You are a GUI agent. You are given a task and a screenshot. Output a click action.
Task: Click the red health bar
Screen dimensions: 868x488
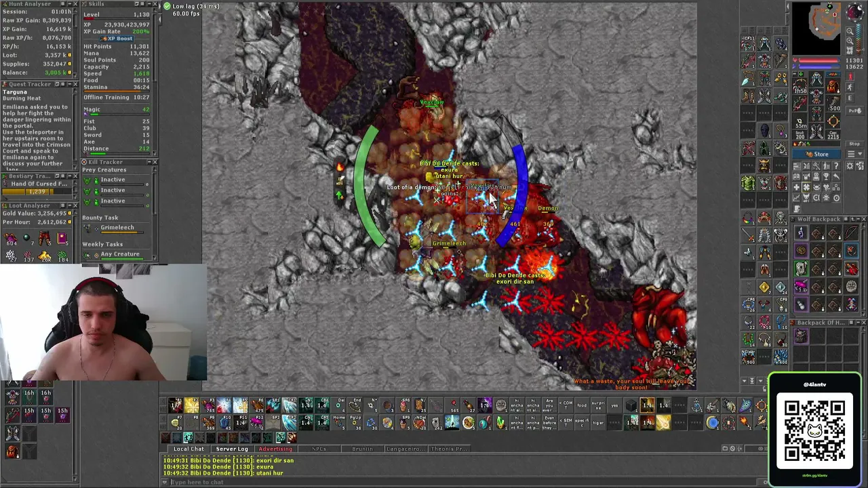[x=819, y=61]
